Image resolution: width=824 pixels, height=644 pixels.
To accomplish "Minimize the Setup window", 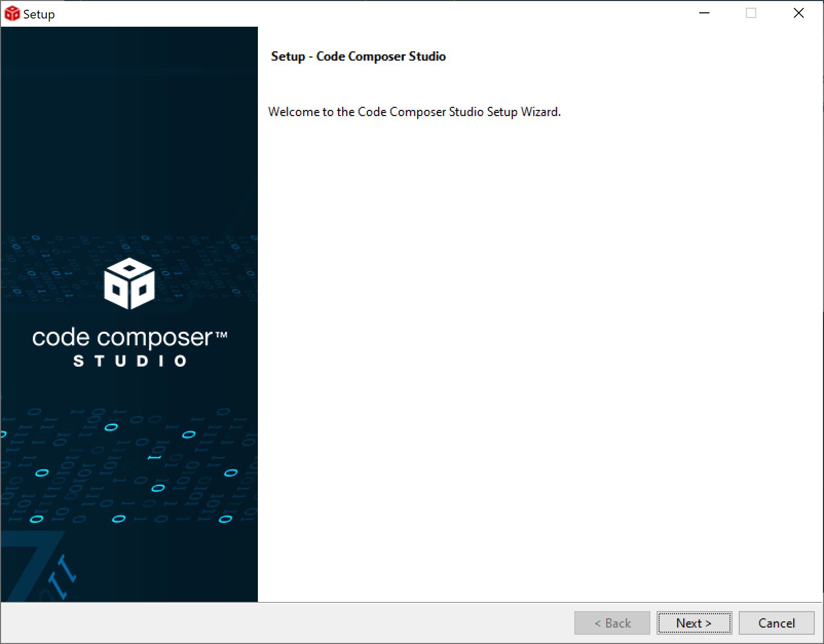I will (704, 13).
